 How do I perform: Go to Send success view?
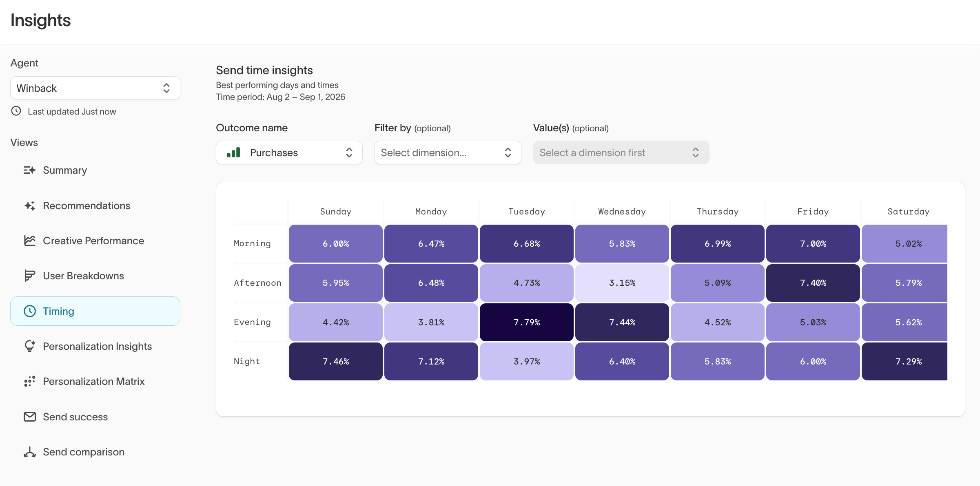(x=95, y=417)
